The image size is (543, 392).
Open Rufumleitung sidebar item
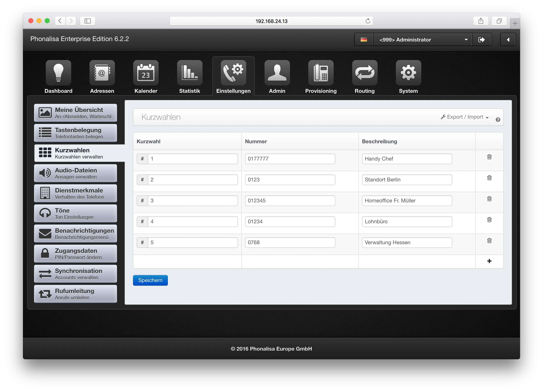coord(76,294)
